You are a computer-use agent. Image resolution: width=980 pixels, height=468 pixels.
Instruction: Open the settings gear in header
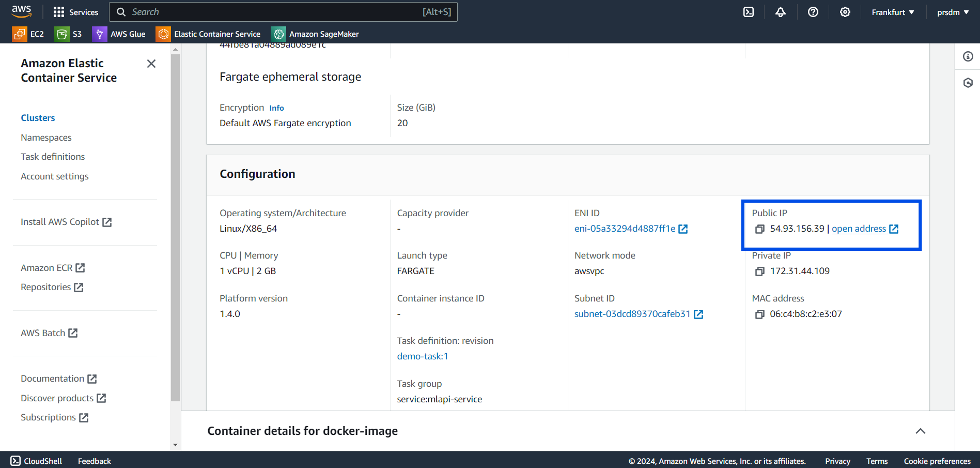(x=845, y=12)
